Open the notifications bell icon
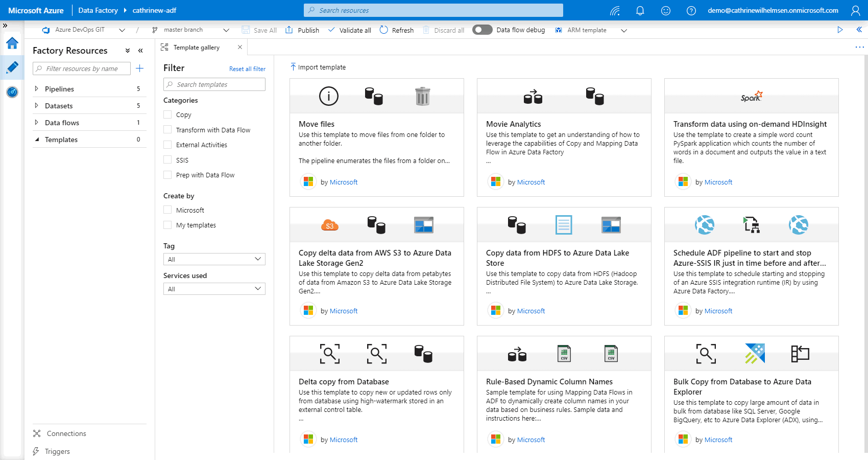Screen dimensions: 868x460 [640, 10]
